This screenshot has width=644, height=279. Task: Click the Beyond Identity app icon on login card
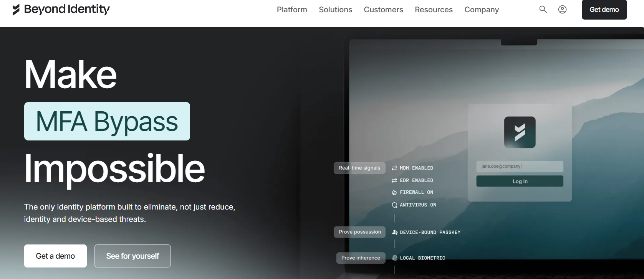(520, 132)
